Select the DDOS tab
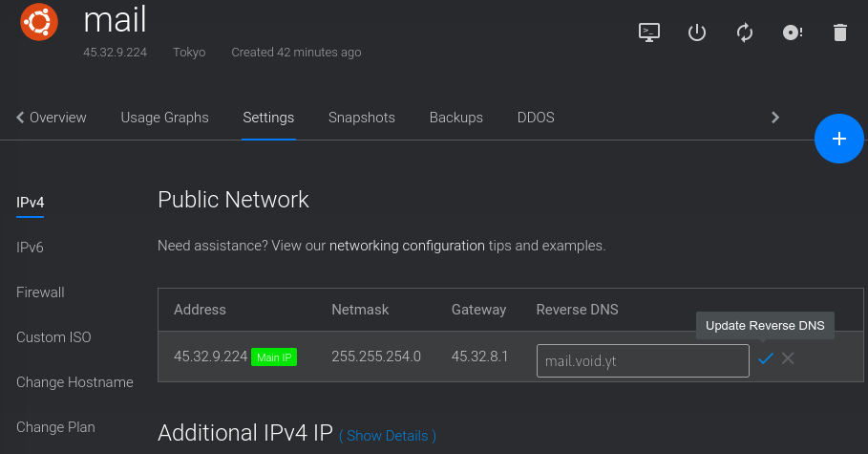This screenshot has width=868, height=454. click(x=536, y=118)
